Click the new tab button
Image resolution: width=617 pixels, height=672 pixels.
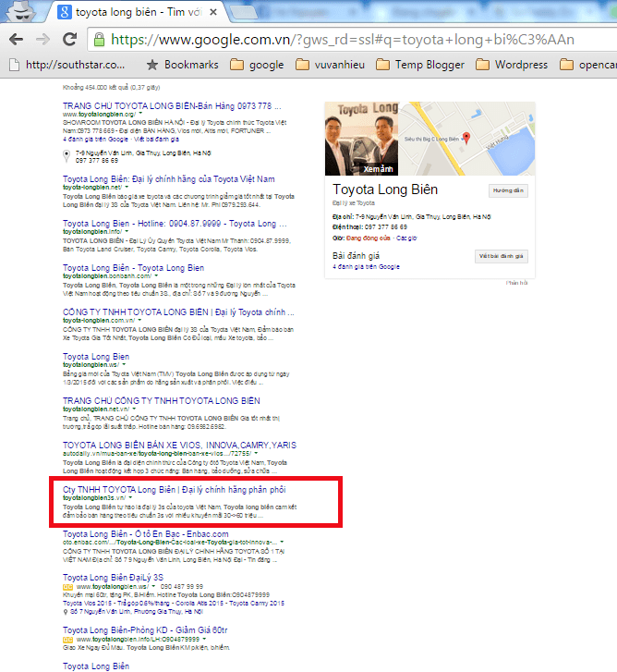[245, 13]
